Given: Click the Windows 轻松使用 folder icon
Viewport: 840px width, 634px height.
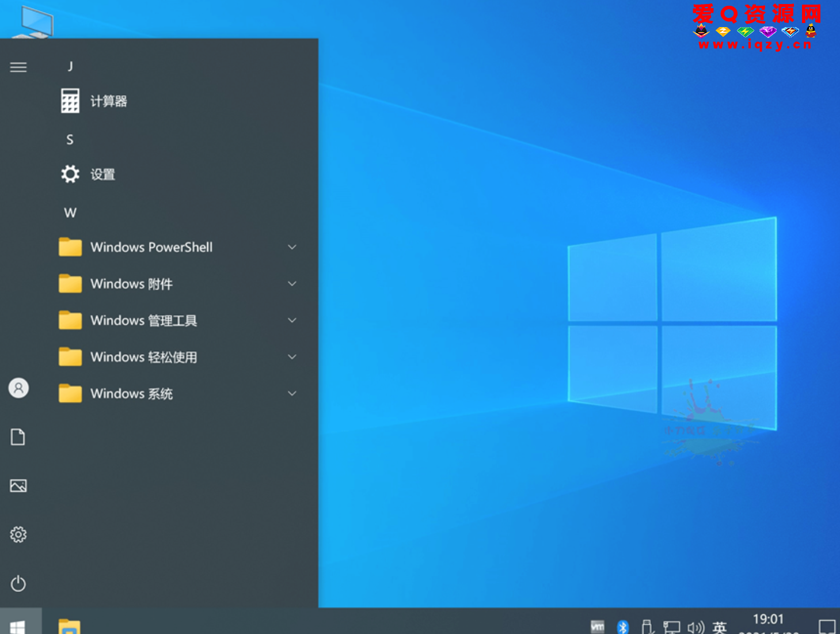Looking at the screenshot, I should tap(70, 357).
